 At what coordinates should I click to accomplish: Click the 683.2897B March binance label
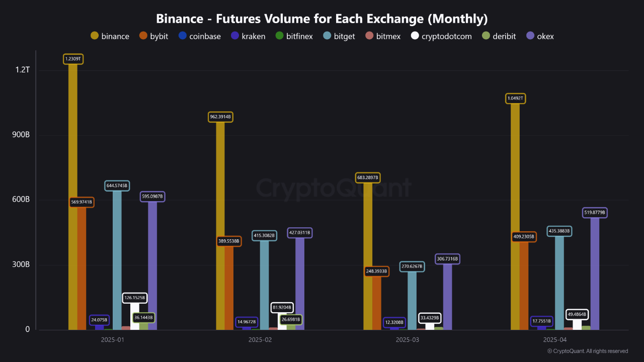367,178
